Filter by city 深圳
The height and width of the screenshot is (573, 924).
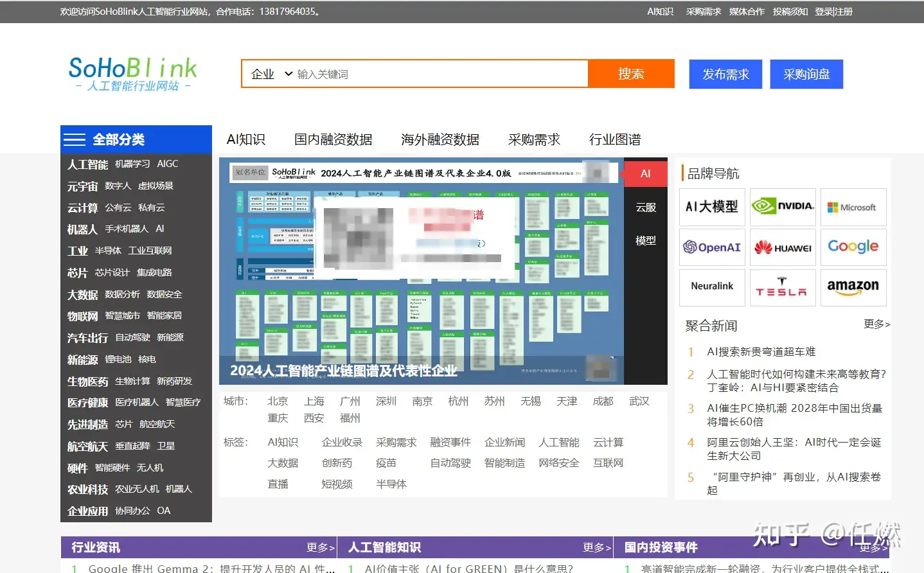[386, 401]
